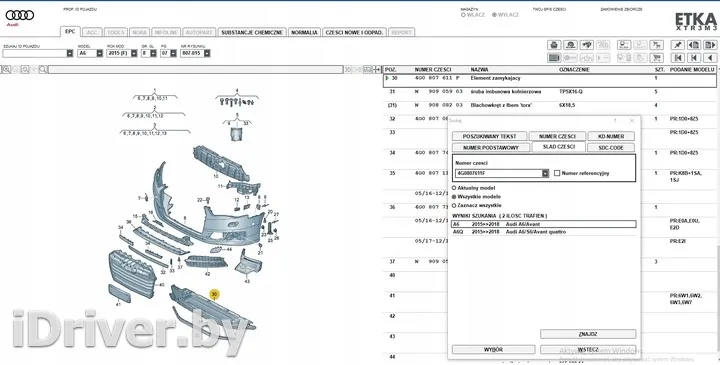Screen dimensions: 720x365
Task: Click highlighted part marker 30 in diagram
Action: click(x=214, y=294)
